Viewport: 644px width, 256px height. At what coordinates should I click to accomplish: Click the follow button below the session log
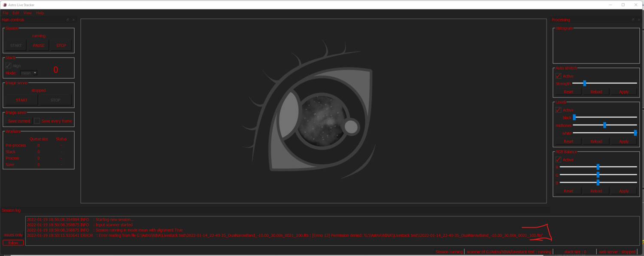point(13,243)
